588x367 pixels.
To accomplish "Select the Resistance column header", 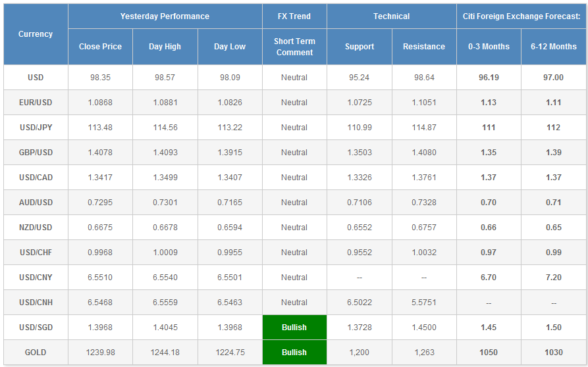I will click(x=424, y=47).
